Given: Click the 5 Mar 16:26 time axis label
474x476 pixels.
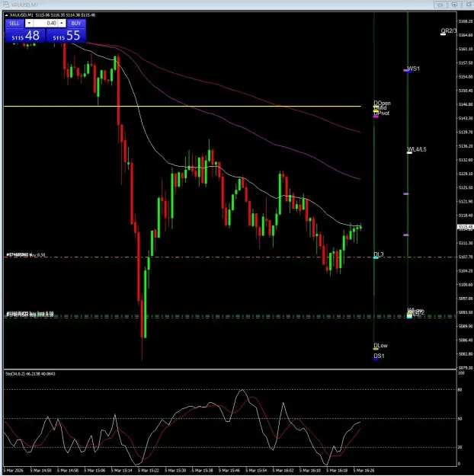Looking at the screenshot, I should point(364,471).
